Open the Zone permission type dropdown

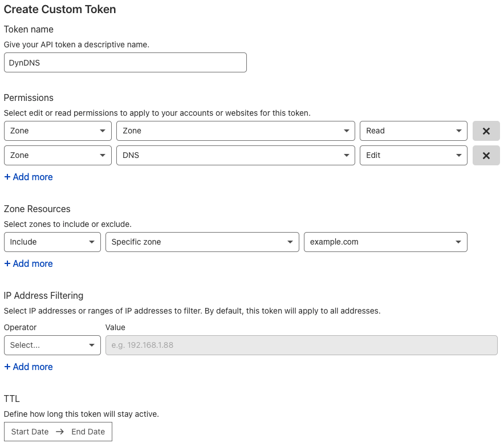pyautogui.click(x=235, y=131)
